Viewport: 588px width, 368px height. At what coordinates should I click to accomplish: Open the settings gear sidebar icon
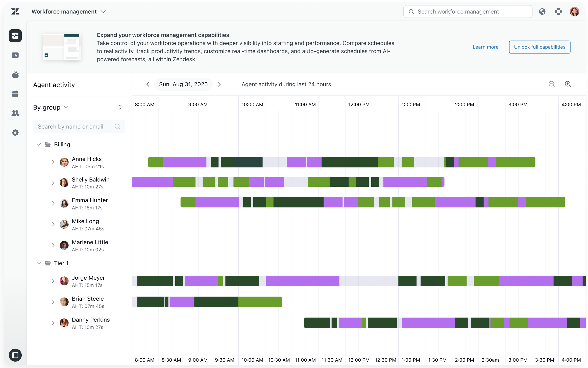[15, 133]
